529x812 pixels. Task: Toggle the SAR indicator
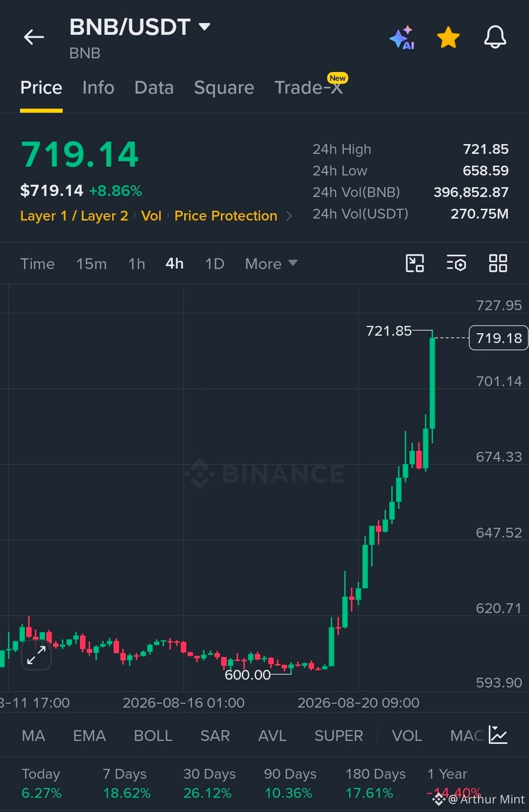[215, 736]
